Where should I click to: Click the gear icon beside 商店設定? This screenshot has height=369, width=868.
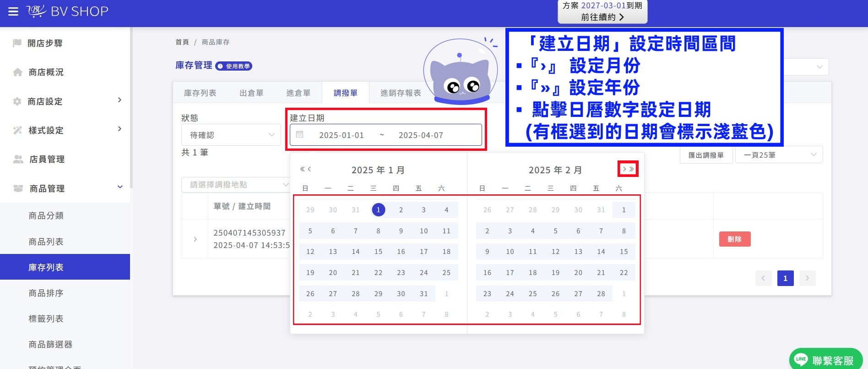pos(17,101)
